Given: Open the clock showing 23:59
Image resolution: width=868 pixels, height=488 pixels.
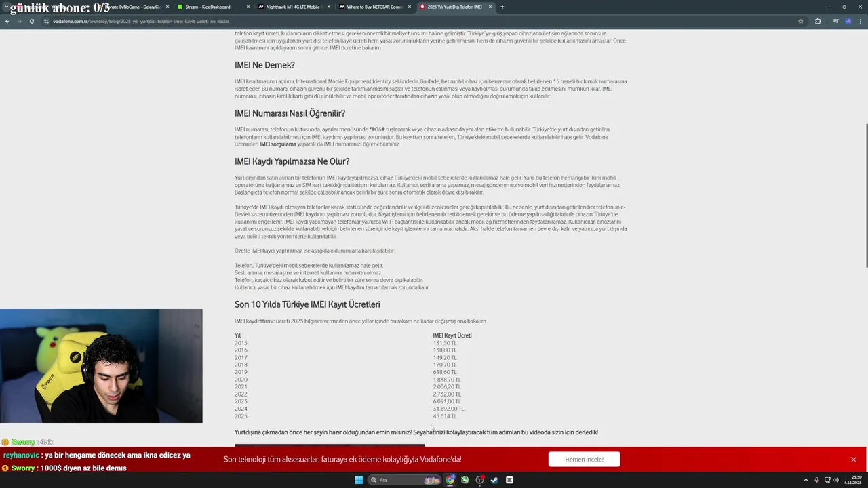Looking at the screenshot, I should [x=853, y=480].
